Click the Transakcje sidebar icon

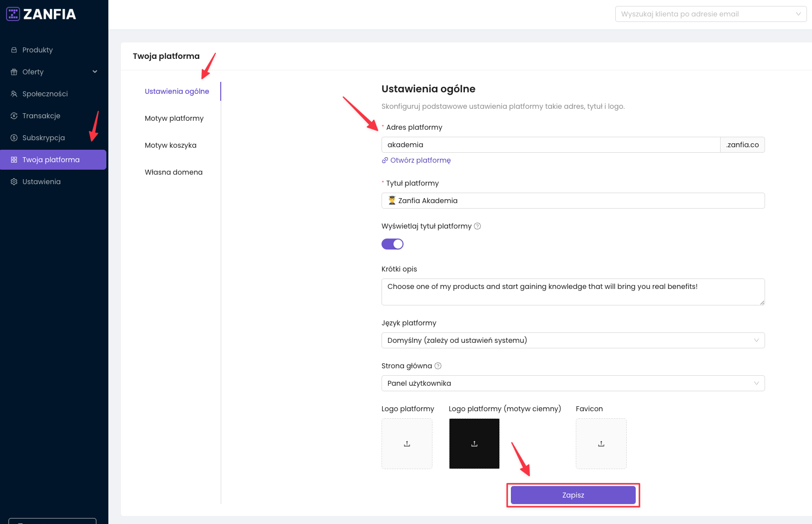[14, 116]
